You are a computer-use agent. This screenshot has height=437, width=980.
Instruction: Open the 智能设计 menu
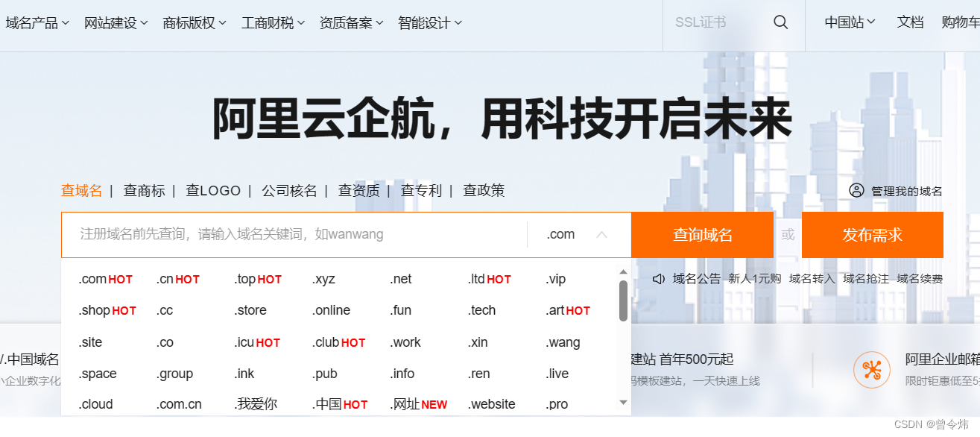430,23
